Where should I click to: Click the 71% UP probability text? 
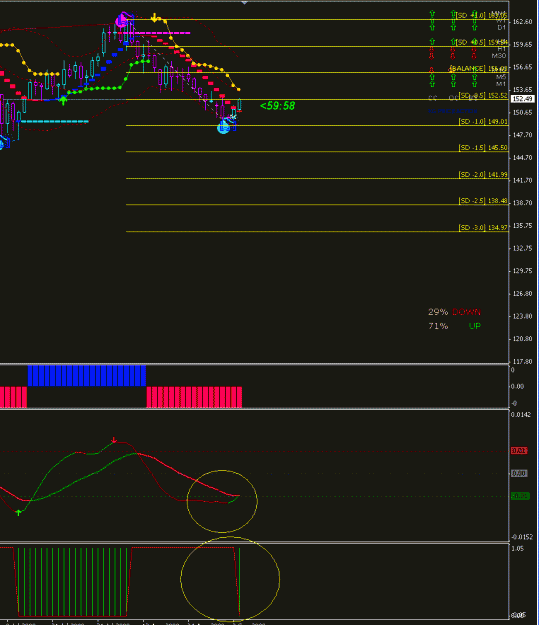[x=454, y=326]
